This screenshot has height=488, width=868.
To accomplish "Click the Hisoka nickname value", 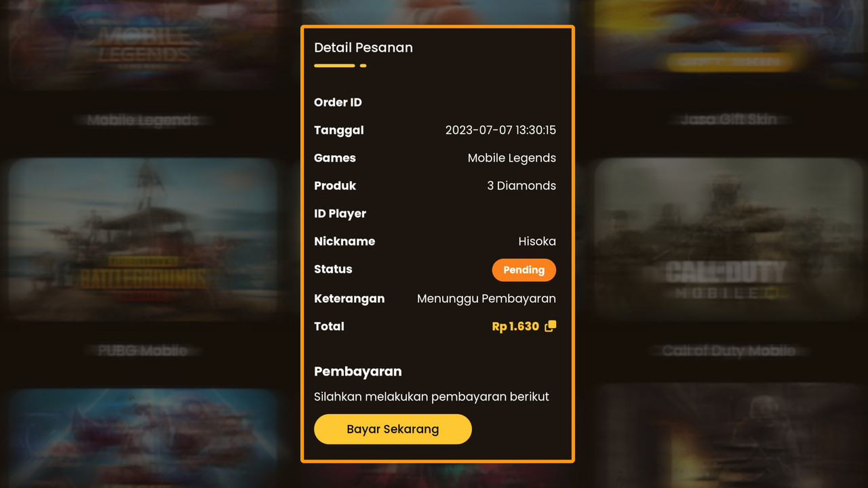I will pos(537,241).
